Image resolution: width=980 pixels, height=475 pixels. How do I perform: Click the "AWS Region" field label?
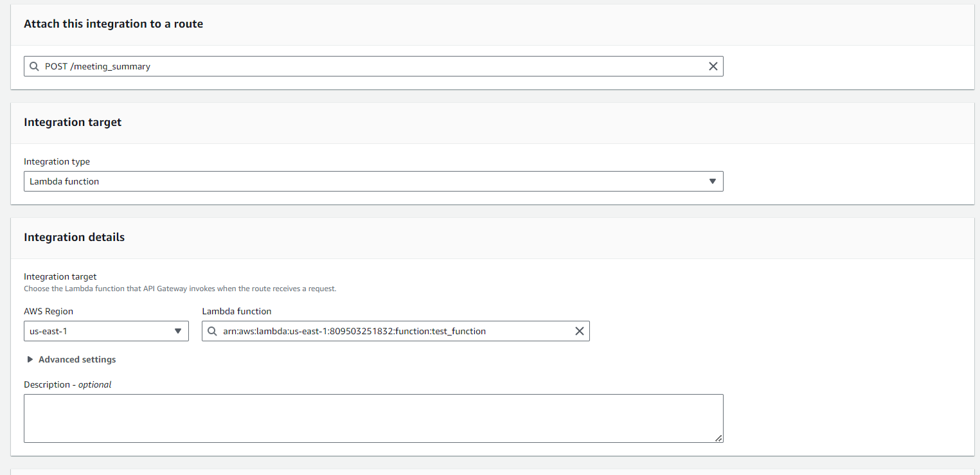(x=48, y=311)
